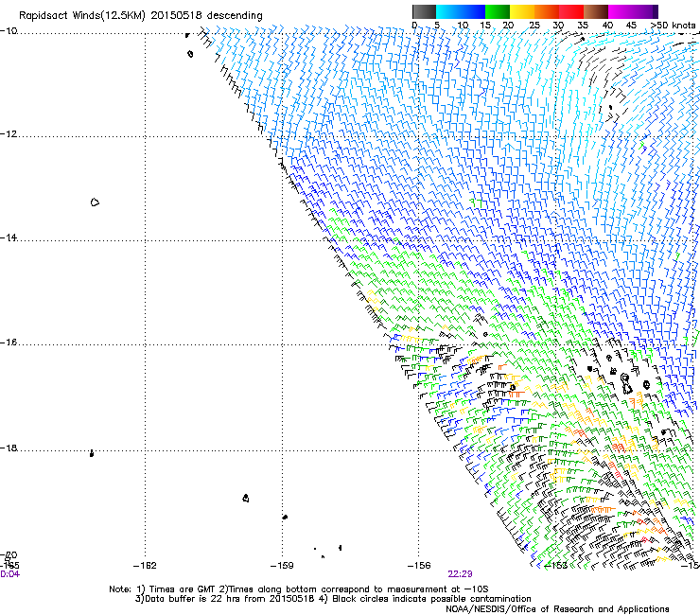Click the '35' legend scale label
The image size is (700, 615).
point(583,25)
